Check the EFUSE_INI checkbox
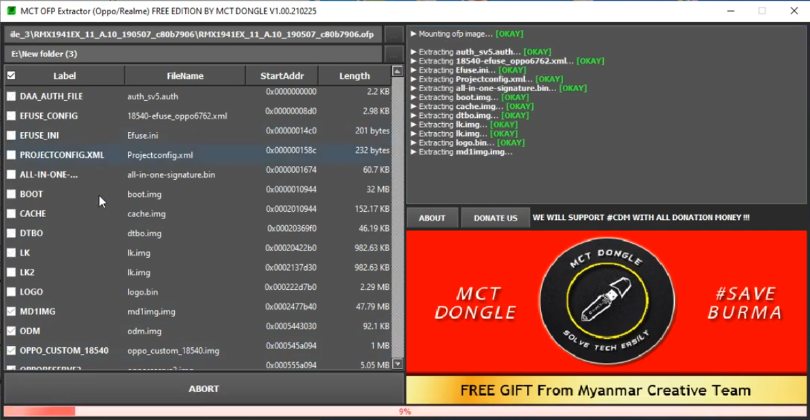The image size is (810, 420). [11, 135]
